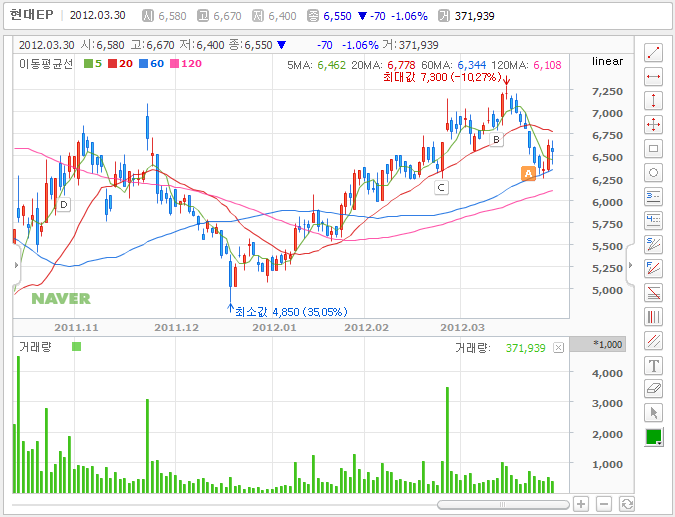Image resolution: width=675 pixels, height=517 pixels.
Task: Click the 120MA value 6,108
Action: (547, 65)
